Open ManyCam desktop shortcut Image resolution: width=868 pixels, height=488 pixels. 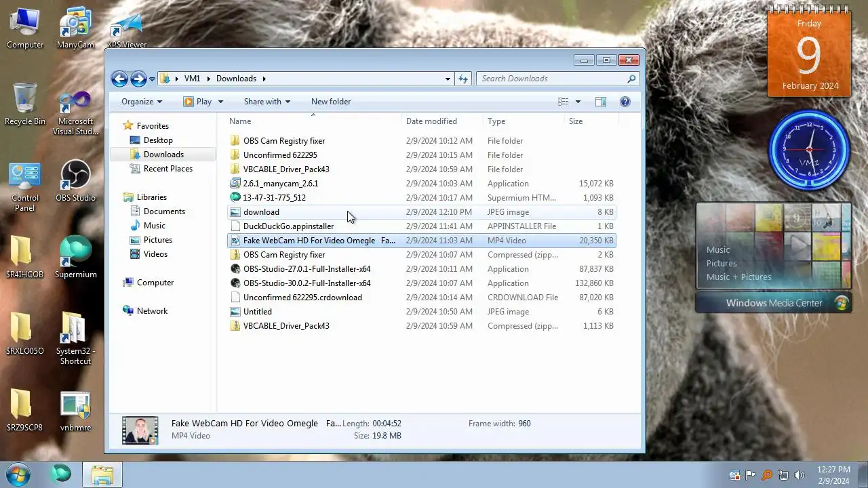tap(75, 28)
